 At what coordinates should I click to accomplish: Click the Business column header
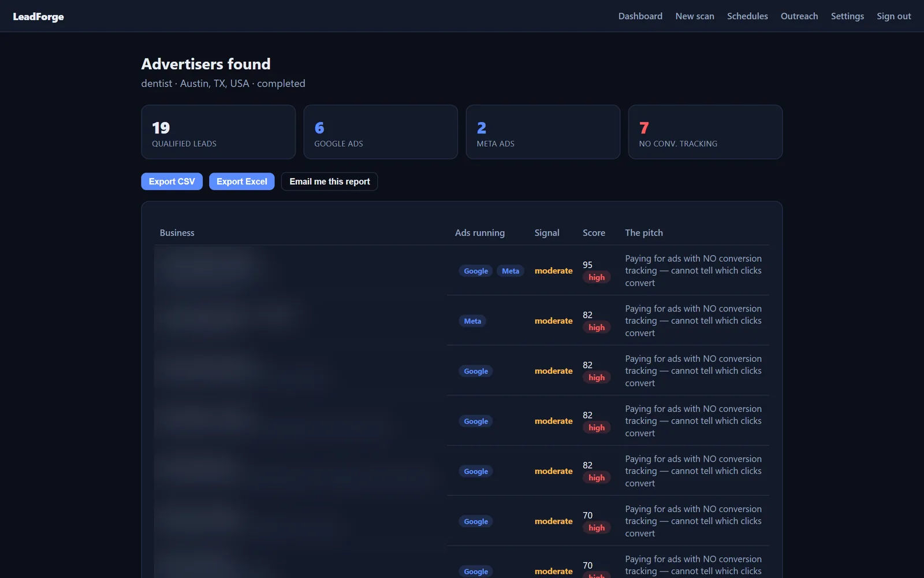coord(177,233)
